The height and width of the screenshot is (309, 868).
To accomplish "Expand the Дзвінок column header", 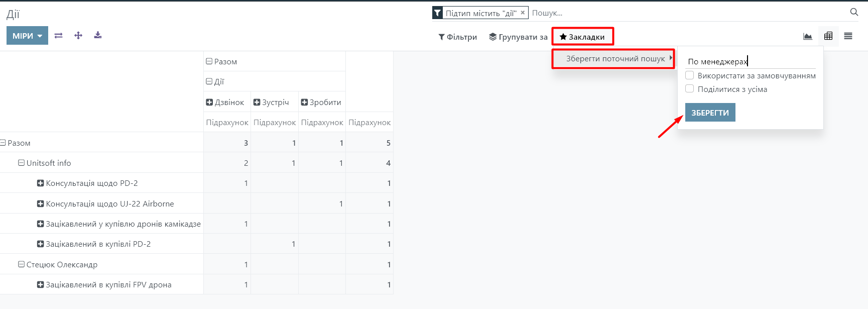I will coord(209,102).
